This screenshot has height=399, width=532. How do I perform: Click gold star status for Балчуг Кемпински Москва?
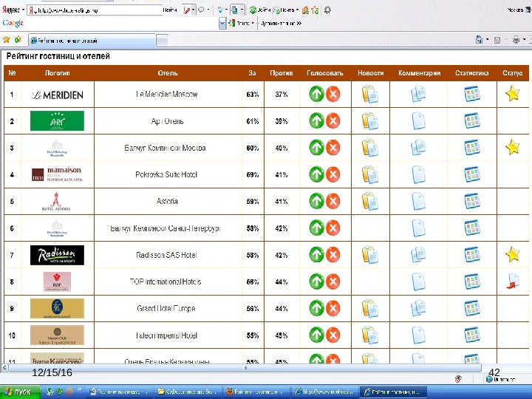[512, 147]
